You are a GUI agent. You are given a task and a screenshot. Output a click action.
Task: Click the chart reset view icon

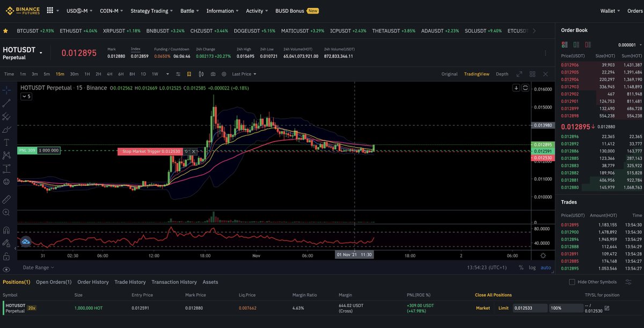tap(525, 88)
